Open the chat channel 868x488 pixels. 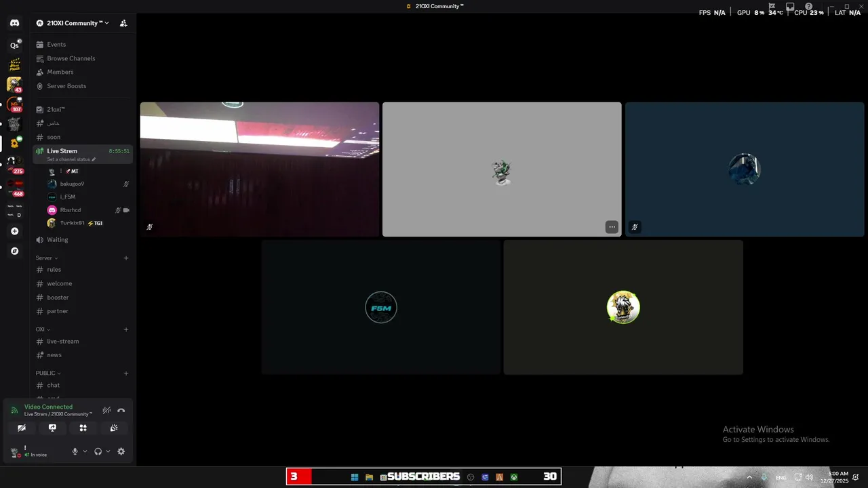point(83,385)
